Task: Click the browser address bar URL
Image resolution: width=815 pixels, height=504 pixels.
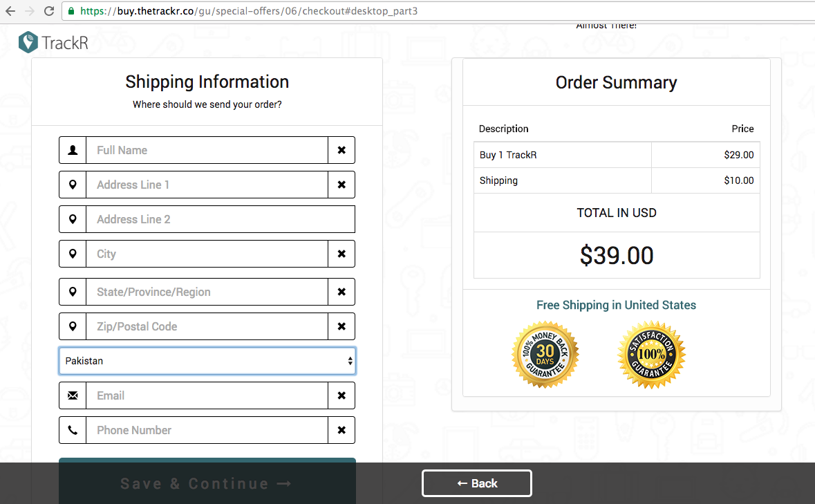Action: pyautogui.click(x=249, y=11)
